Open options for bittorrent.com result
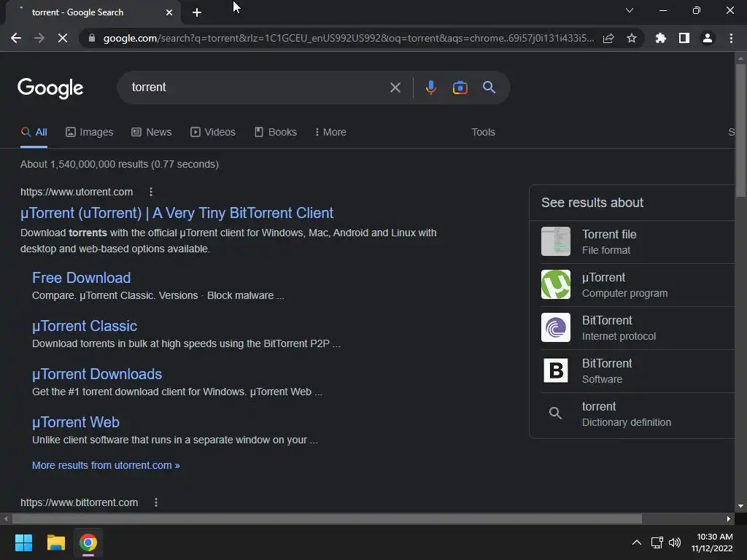The image size is (747, 560). (156, 502)
